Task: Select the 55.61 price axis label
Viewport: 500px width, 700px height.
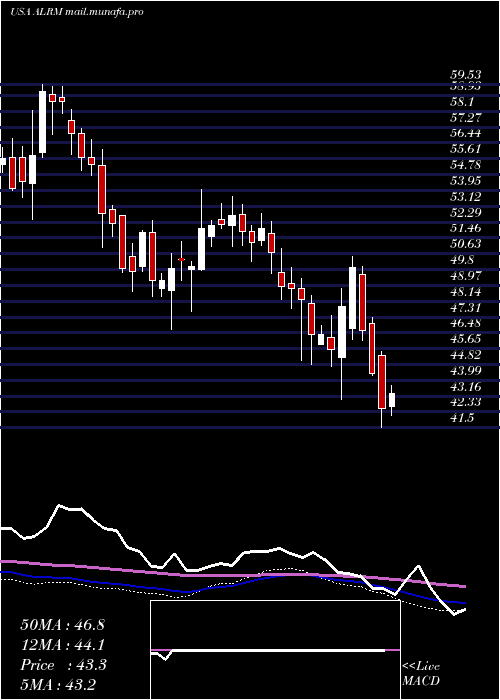Action: click(466, 150)
